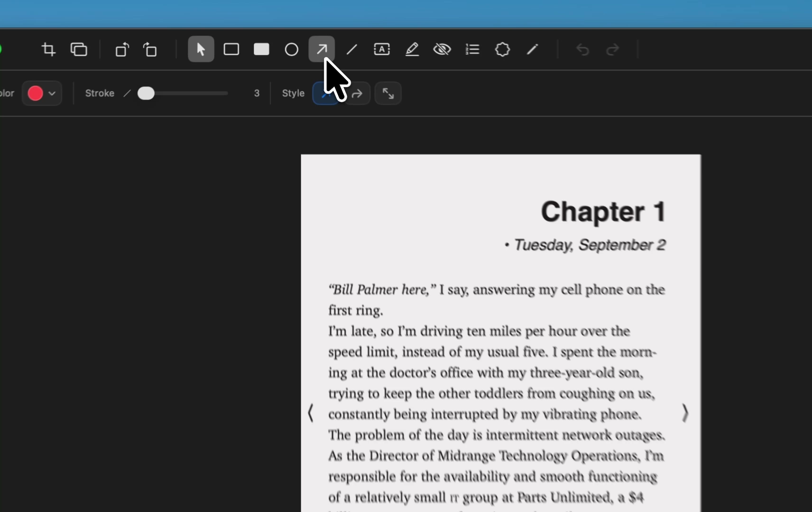Choose the straight arrow style
Viewport: 812px width, 512px height.
[325, 93]
